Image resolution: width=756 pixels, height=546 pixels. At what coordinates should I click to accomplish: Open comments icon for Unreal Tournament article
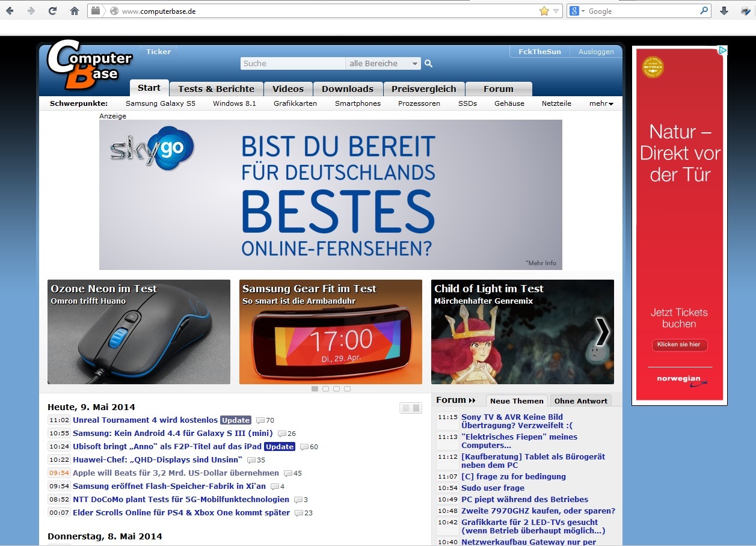[x=260, y=420]
